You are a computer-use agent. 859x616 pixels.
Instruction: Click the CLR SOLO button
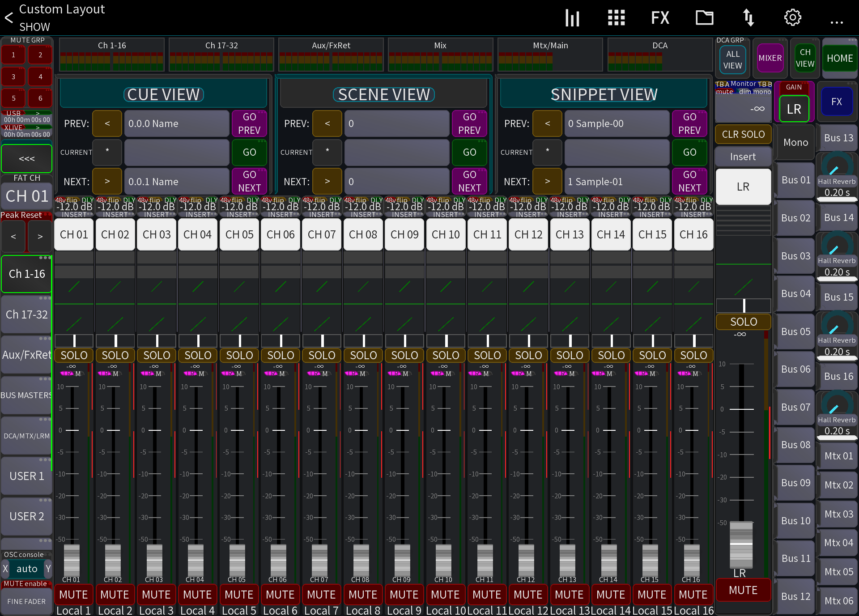[743, 134]
